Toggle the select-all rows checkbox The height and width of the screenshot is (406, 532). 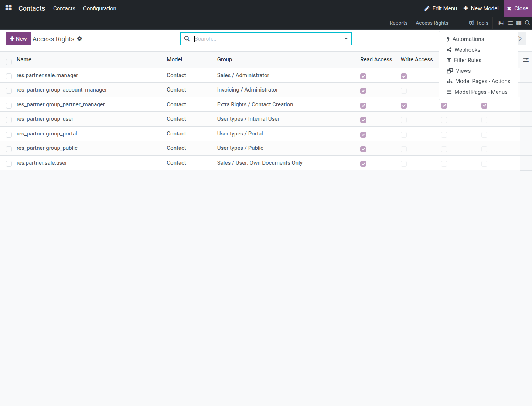click(9, 62)
